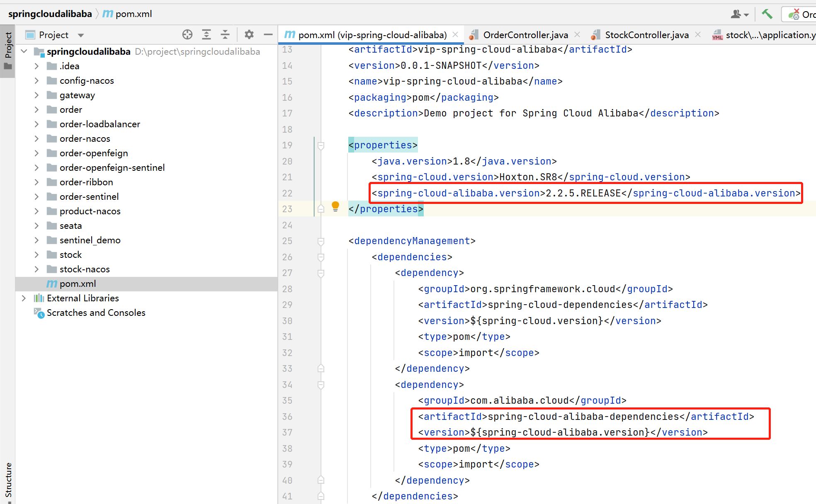
Task: Click the fold marker on line 19 properties
Action: click(x=321, y=145)
